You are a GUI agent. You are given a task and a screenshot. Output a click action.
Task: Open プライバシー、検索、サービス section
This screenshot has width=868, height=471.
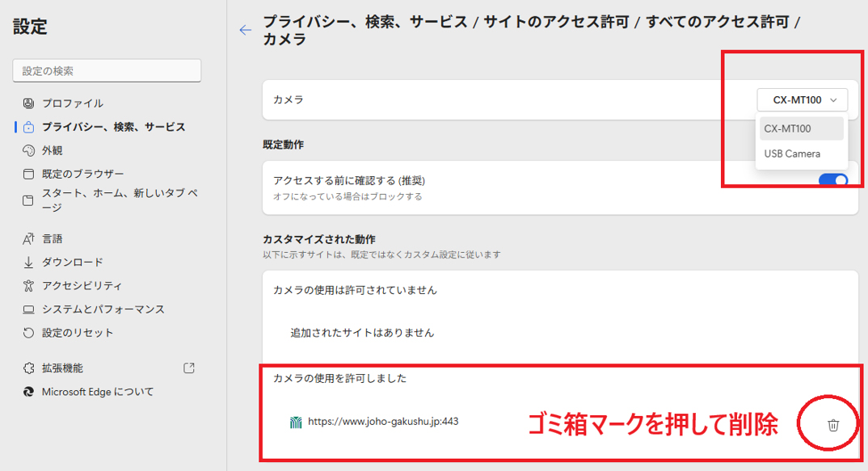pos(113,128)
